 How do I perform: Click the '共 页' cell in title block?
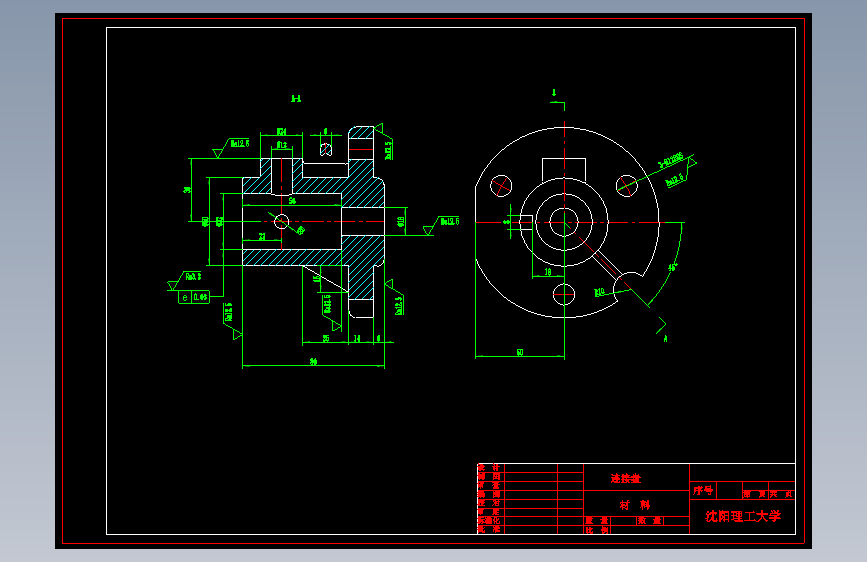[781, 494]
